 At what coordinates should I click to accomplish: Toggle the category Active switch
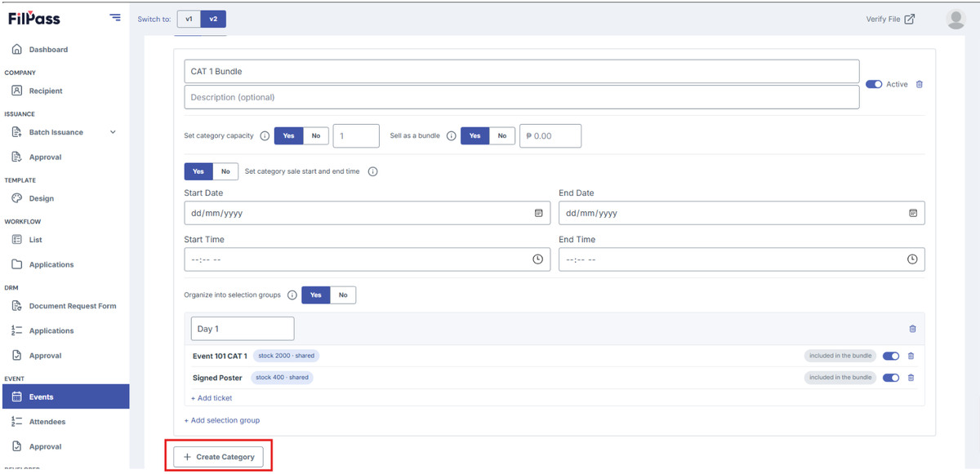(874, 84)
